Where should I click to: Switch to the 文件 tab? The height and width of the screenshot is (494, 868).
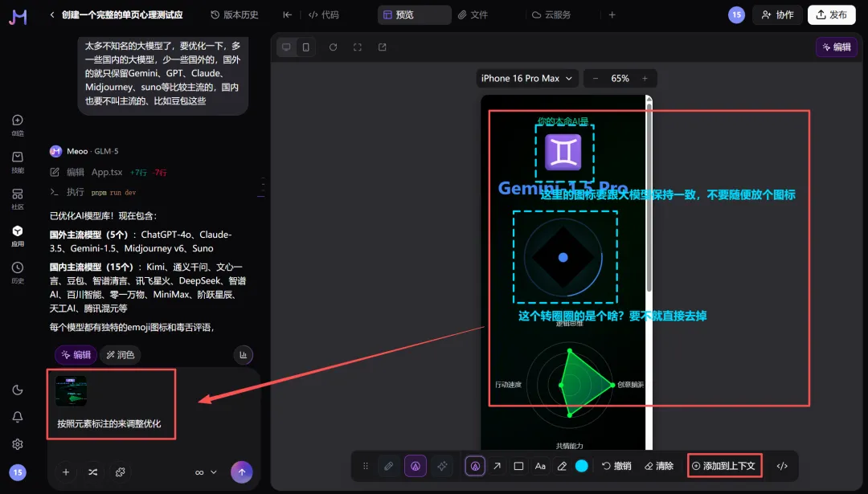point(473,15)
